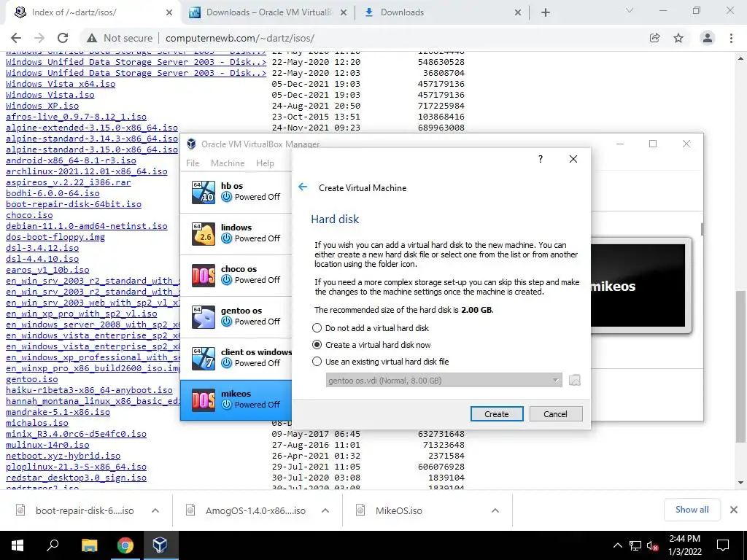Open minix_R3.4.0rc6-d5e4fc0.iso link
Screen dimensions: 747x560
(x=76, y=434)
